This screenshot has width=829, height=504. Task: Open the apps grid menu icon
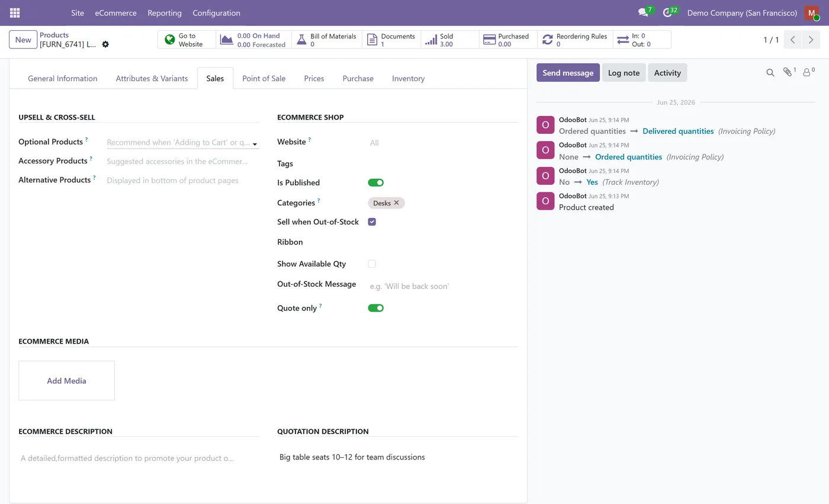point(15,12)
